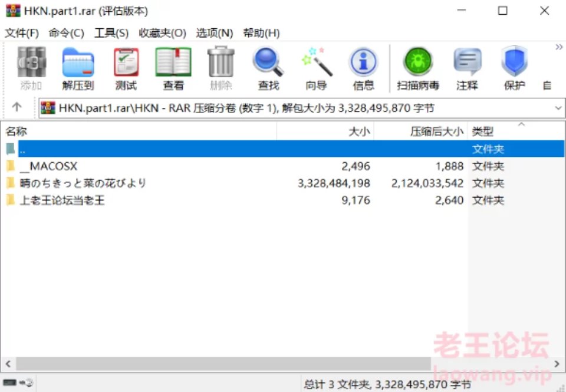566x392 pixels.
Task: Click folder icon of 晴のちきっと菜の花びより
Action: pos(11,183)
